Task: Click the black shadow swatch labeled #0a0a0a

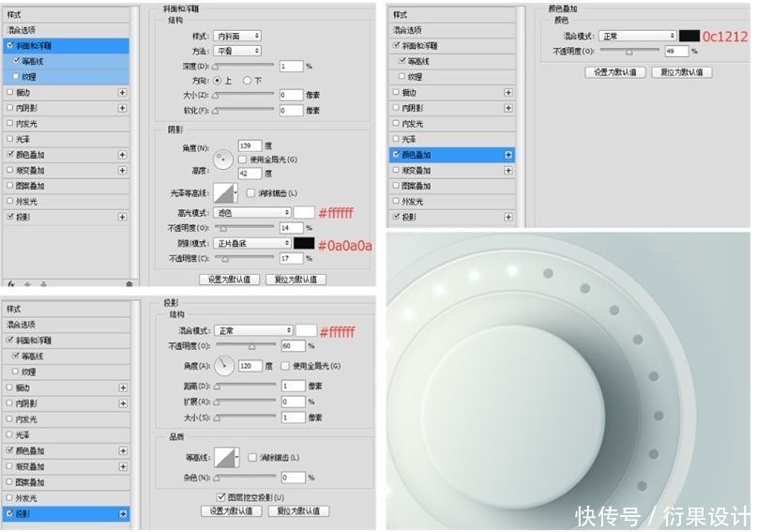Action: point(304,243)
